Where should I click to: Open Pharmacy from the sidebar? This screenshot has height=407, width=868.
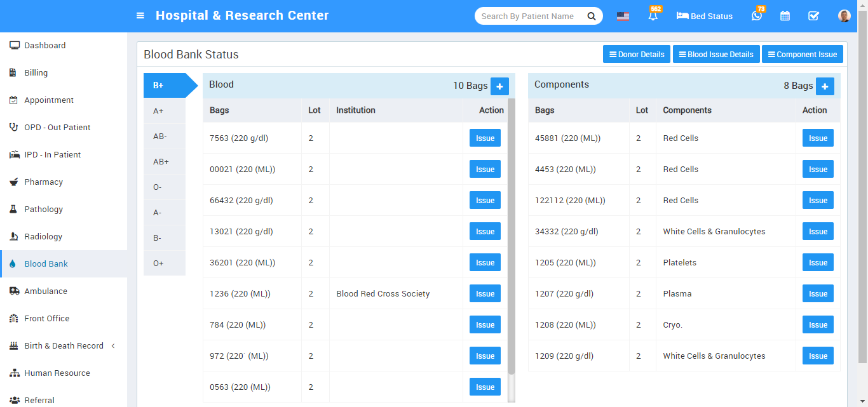pyautogui.click(x=43, y=182)
